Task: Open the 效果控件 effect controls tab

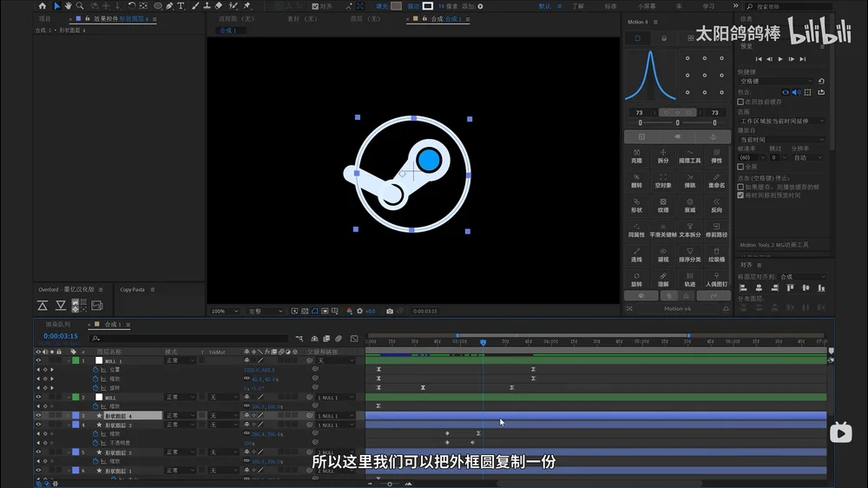Action: point(121,19)
